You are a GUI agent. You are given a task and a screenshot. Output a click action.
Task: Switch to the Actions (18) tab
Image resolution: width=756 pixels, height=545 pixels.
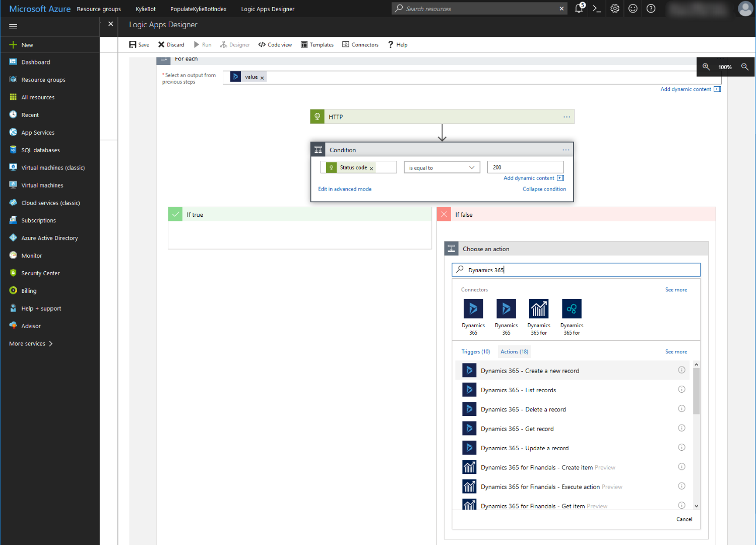tap(515, 352)
